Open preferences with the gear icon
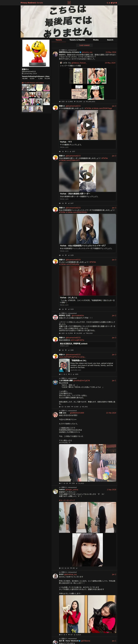The width and height of the screenshot is (138, 644). tap(116, 3)
